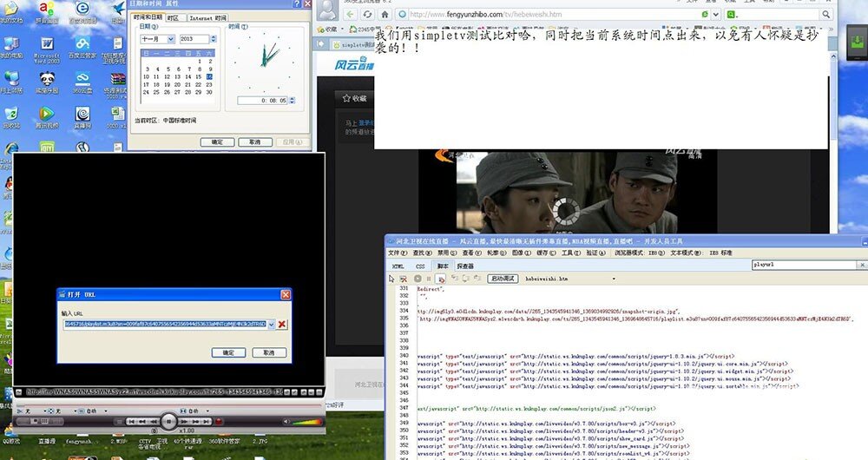Select day 23 in the calendar
This screenshot has width=868, height=460.
[209, 85]
